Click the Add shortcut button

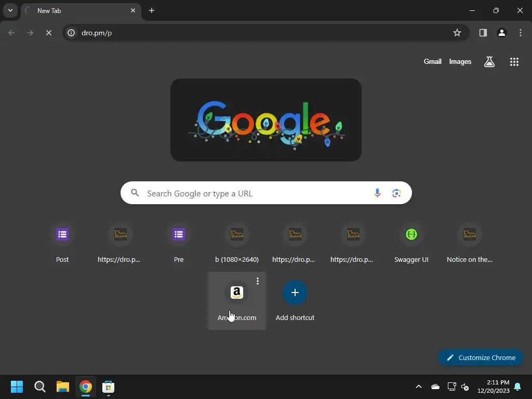295,301
